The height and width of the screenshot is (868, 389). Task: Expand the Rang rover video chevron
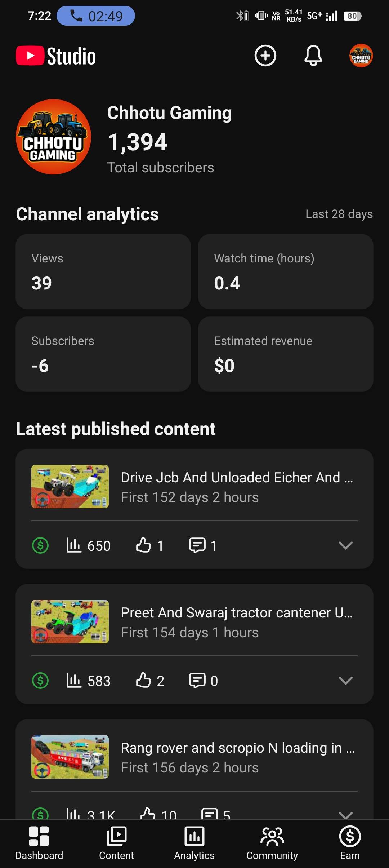tap(345, 814)
